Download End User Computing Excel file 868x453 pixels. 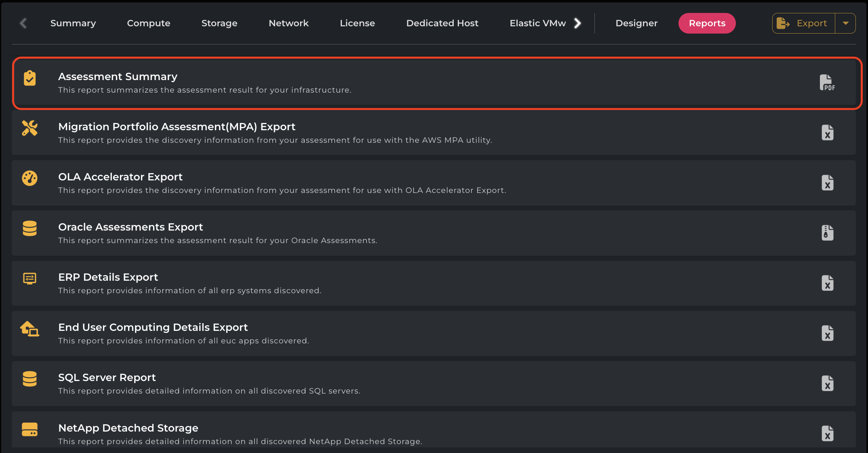click(x=827, y=333)
